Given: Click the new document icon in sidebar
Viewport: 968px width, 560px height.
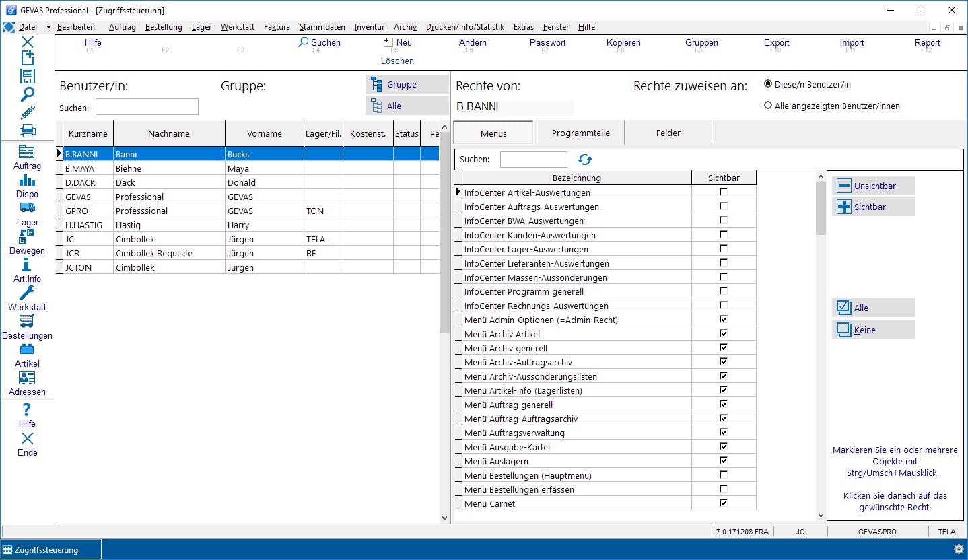Looking at the screenshot, I should point(27,58).
